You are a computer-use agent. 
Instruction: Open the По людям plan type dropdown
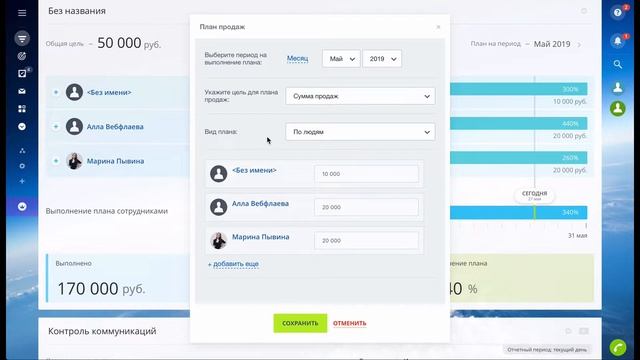(360, 132)
